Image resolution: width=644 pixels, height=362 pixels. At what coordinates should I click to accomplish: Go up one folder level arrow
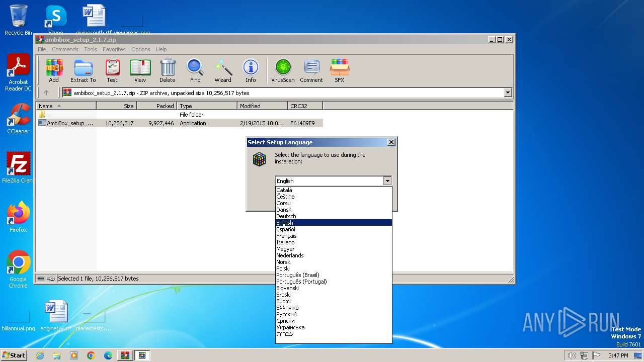tap(46, 93)
